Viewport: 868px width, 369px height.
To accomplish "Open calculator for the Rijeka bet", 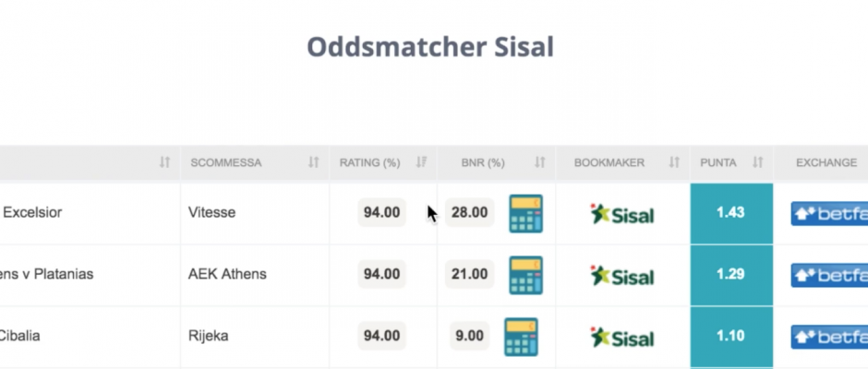I will (x=521, y=337).
